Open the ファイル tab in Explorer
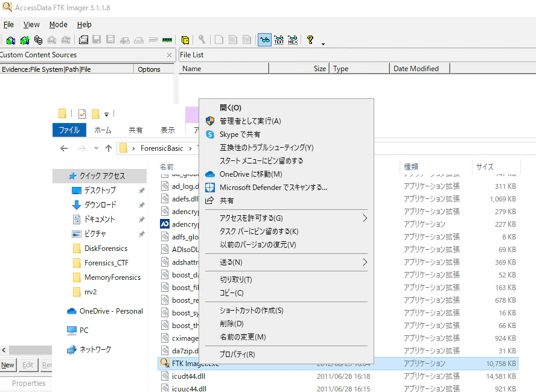536x392 pixels. click(x=69, y=130)
